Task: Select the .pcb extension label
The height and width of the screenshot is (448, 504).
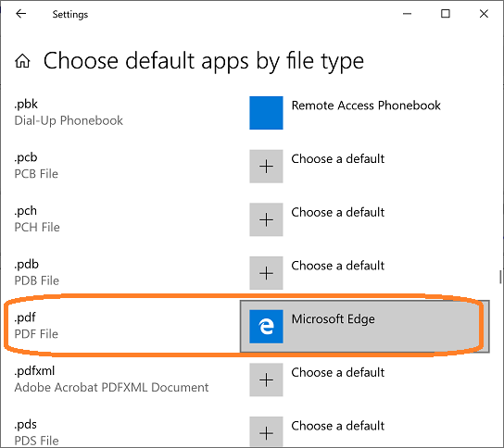Action: click(26, 158)
